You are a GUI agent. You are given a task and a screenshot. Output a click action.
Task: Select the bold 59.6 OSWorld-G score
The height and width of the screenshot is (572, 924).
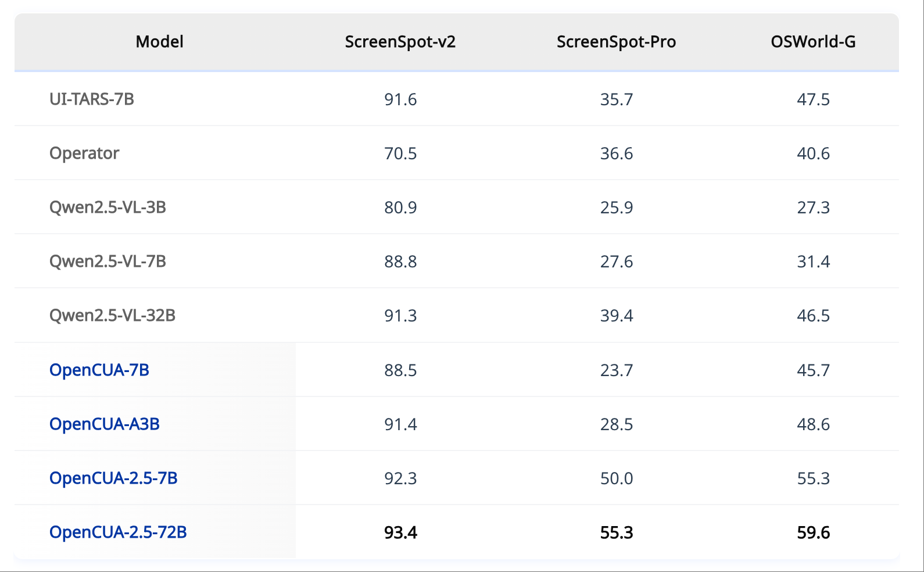click(813, 532)
